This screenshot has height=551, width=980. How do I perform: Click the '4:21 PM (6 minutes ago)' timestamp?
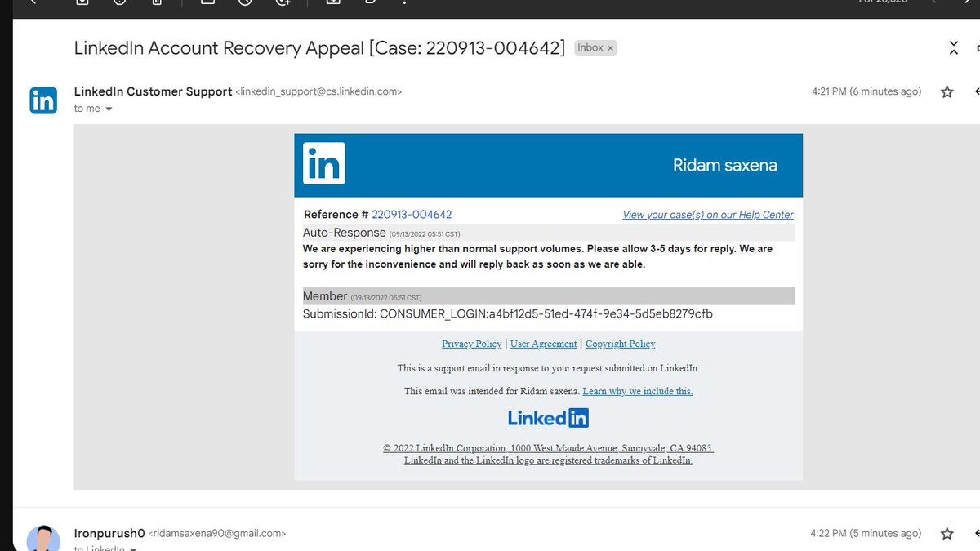pos(866,91)
